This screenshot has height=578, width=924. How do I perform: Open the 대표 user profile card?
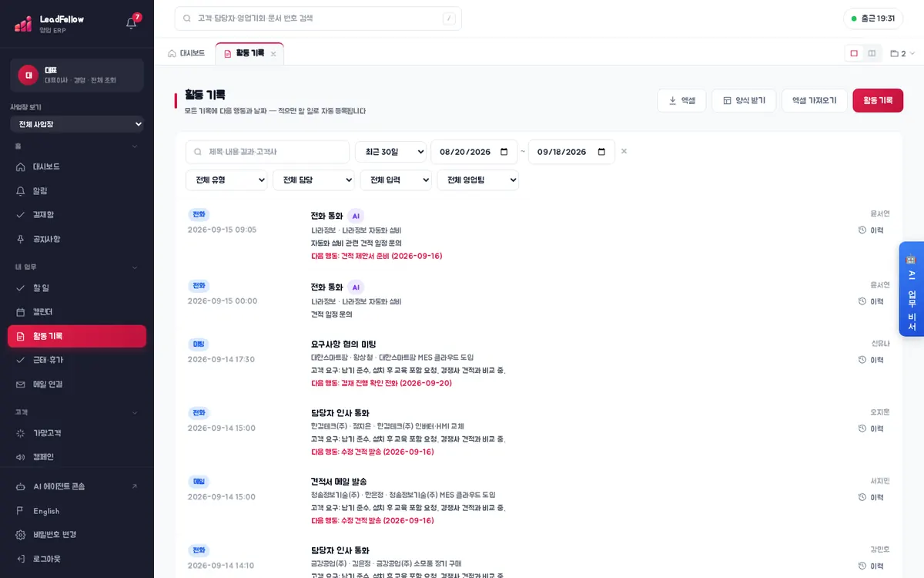[77, 75]
